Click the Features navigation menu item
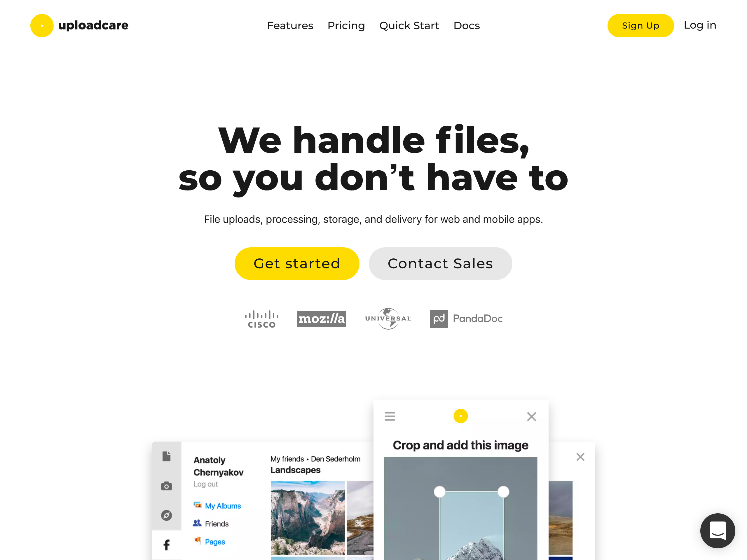This screenshot has width=747, height=560. click(x=290, y=25)
